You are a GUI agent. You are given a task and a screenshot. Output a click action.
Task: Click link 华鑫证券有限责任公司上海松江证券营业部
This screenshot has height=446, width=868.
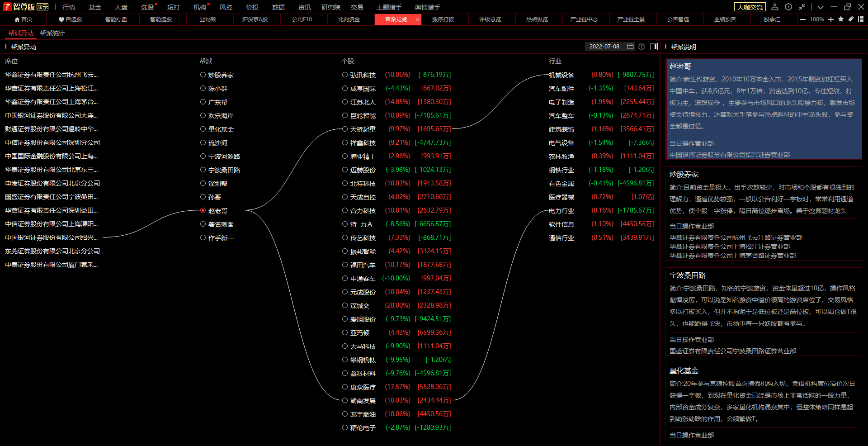[730, 247]
